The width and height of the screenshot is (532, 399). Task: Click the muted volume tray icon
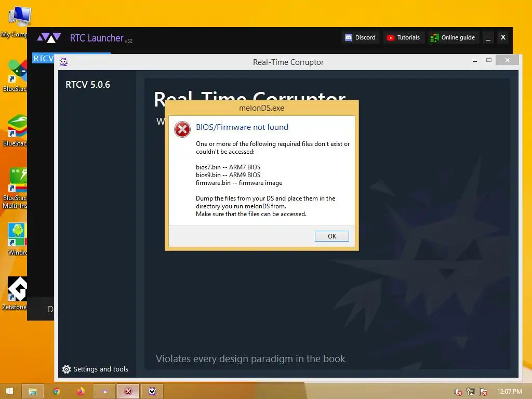pyautogui.click(x=458, y=392)
